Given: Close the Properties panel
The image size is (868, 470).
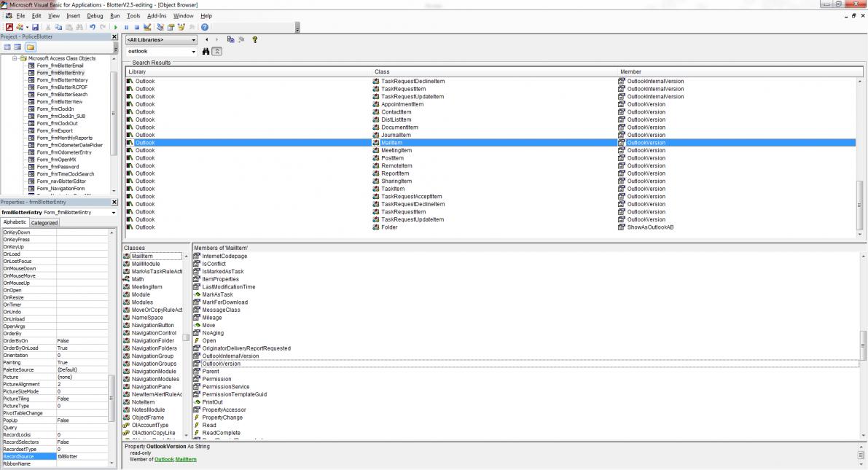Looking at the screenshot, I should pos(114,202).
